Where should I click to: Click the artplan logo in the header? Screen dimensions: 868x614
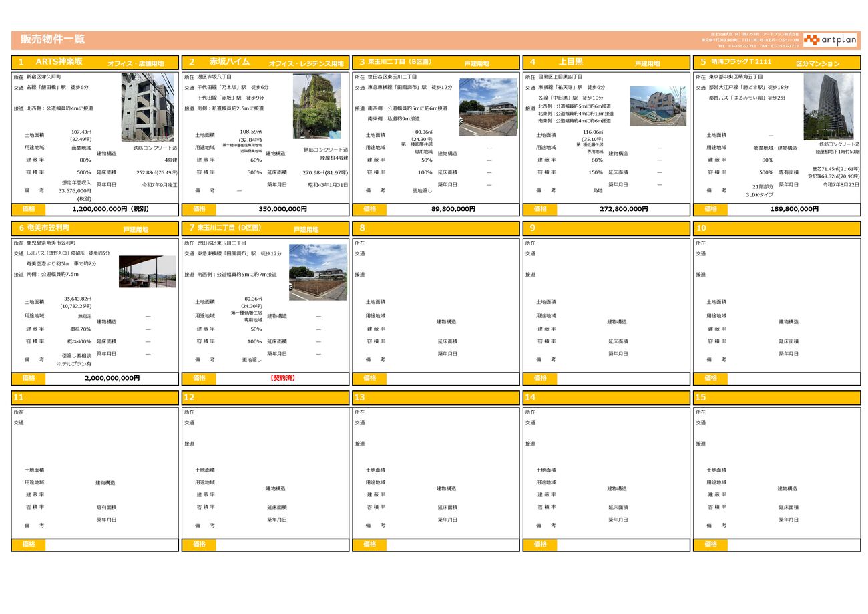(829, 40)
